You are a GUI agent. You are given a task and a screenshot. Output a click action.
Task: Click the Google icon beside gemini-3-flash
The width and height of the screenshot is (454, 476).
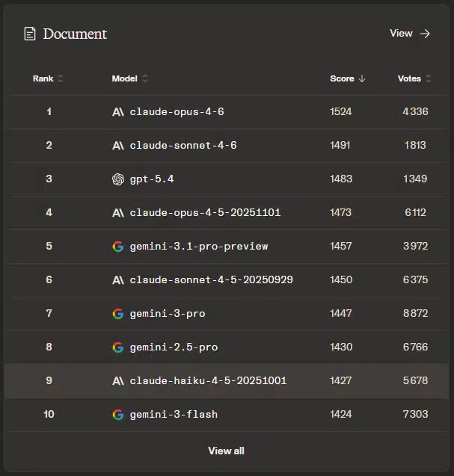point(117,415)
